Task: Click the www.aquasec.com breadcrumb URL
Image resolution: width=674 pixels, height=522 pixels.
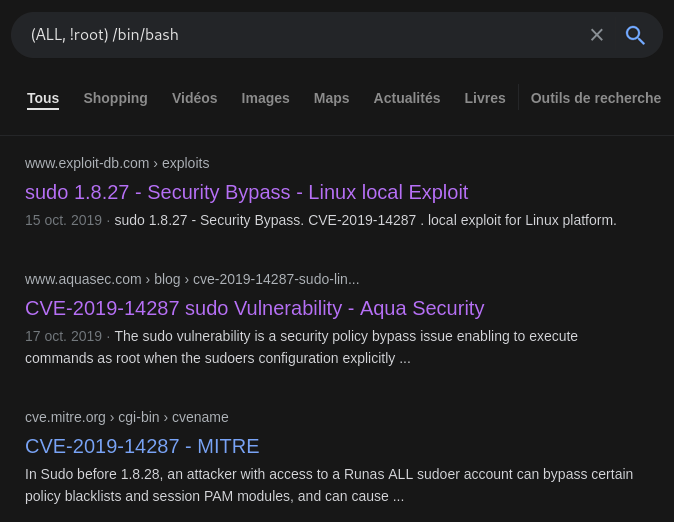Action: tap(191, 279)
